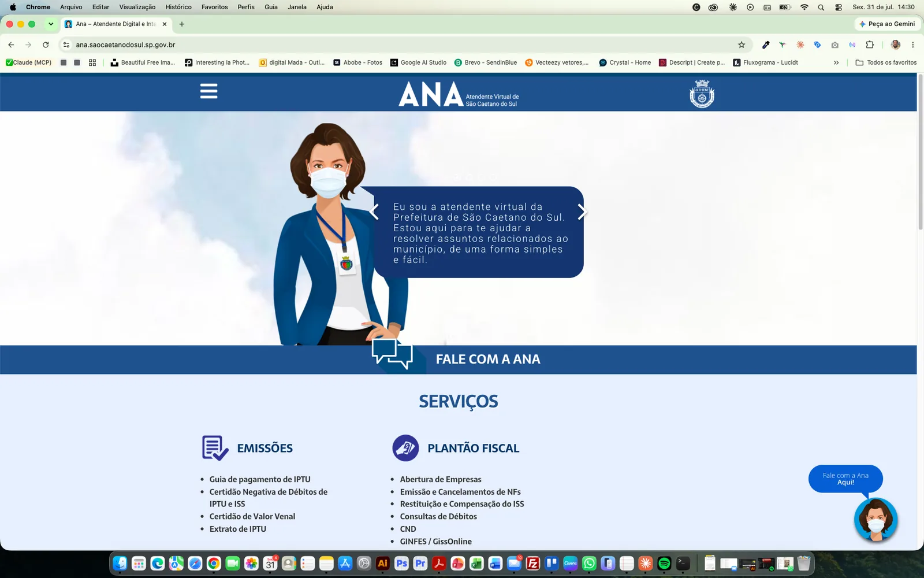
Task: Open the CND link
Action: [x=408, y=529]
